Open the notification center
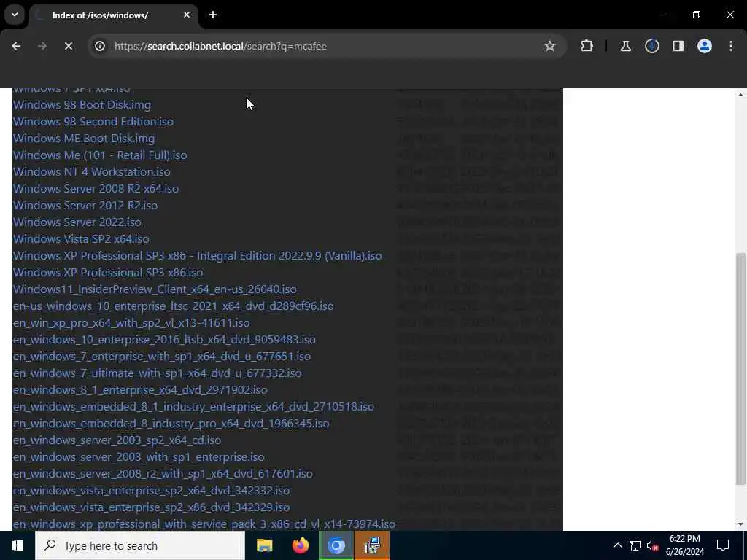The width and height of the screenshot is (747, 560). pyautogui.click(x=723, y=545)
